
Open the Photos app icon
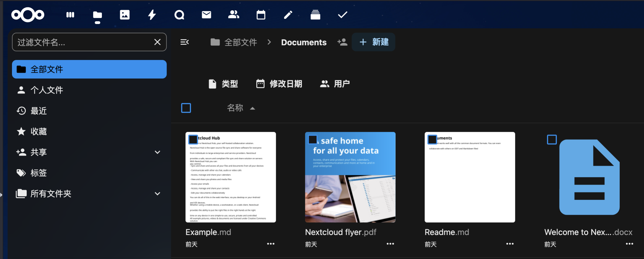(125, 15)
